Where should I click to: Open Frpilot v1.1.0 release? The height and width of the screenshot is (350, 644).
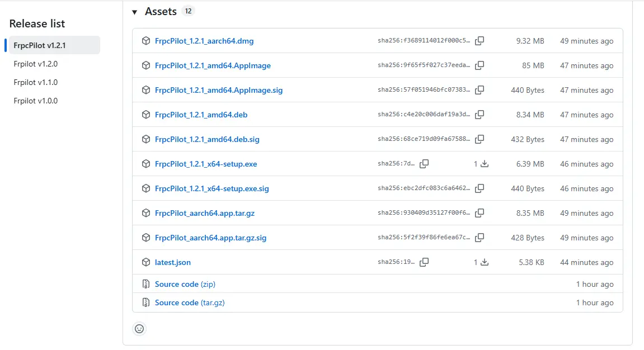(36, 82)
